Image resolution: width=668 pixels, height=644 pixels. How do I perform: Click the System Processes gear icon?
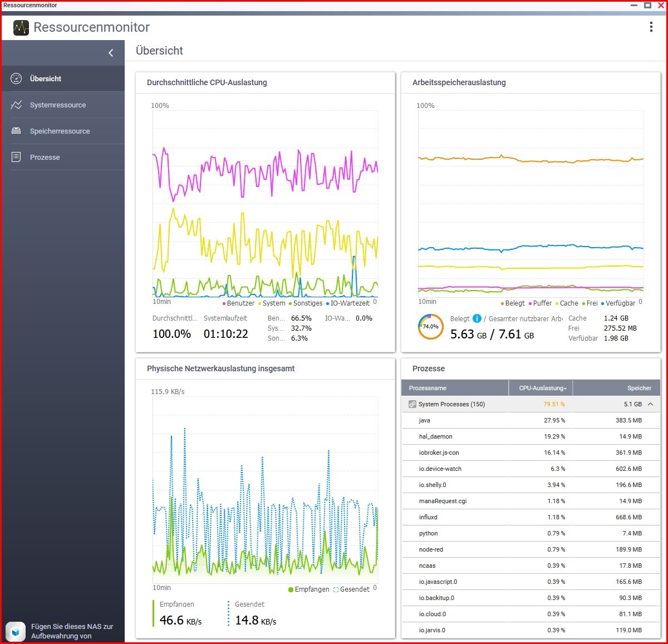pos(412,404)
